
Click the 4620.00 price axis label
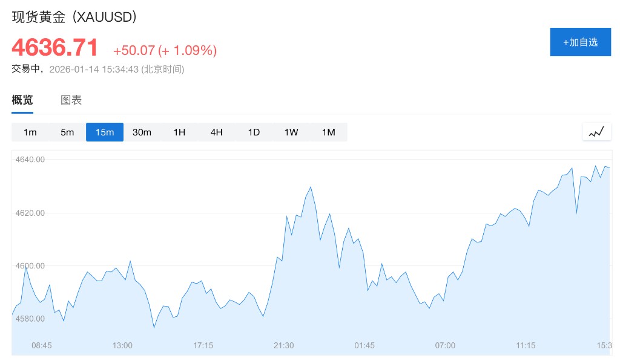(31, 213)
